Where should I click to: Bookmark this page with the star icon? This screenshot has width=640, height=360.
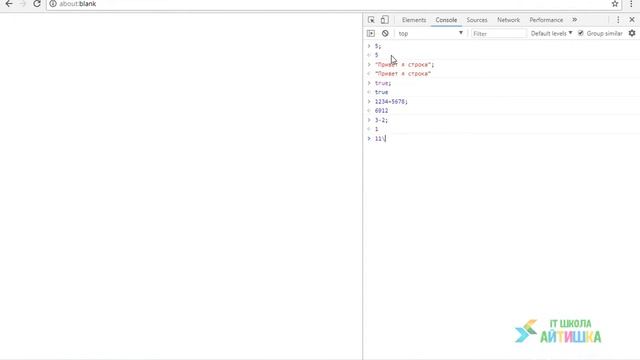click(x=615, y=4)
